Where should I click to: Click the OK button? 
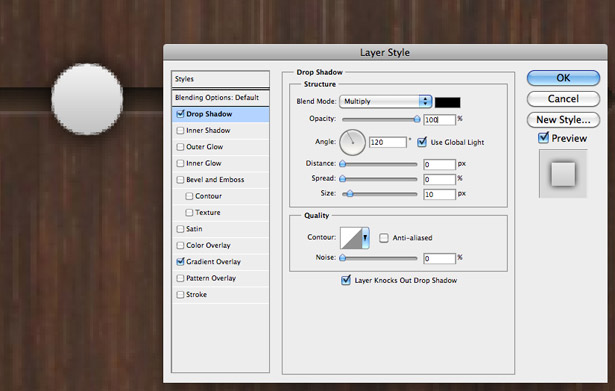[x=563, y=78]
